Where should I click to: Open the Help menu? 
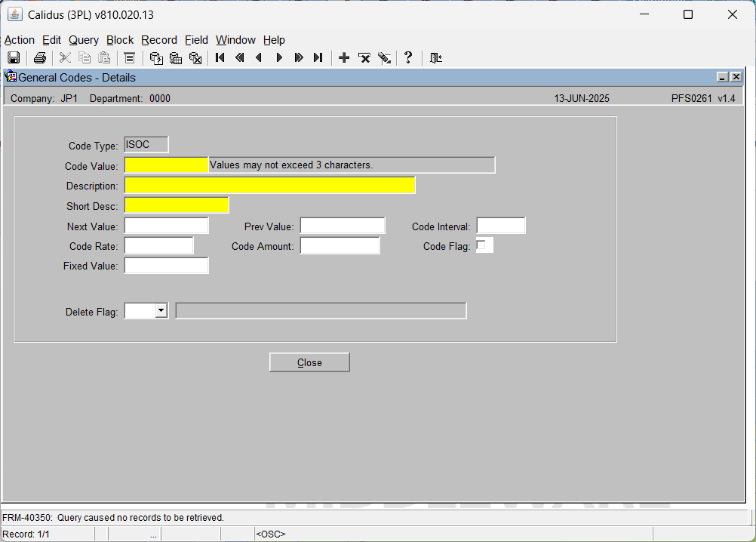[x=274, y=40]
